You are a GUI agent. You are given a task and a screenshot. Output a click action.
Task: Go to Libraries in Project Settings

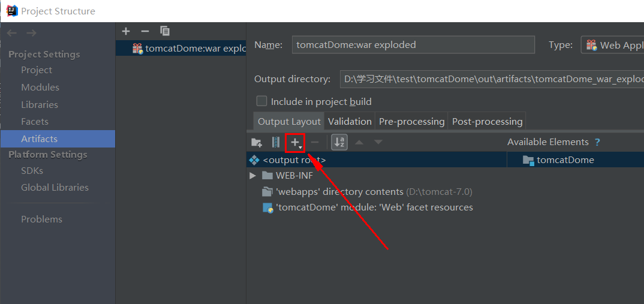40,104
